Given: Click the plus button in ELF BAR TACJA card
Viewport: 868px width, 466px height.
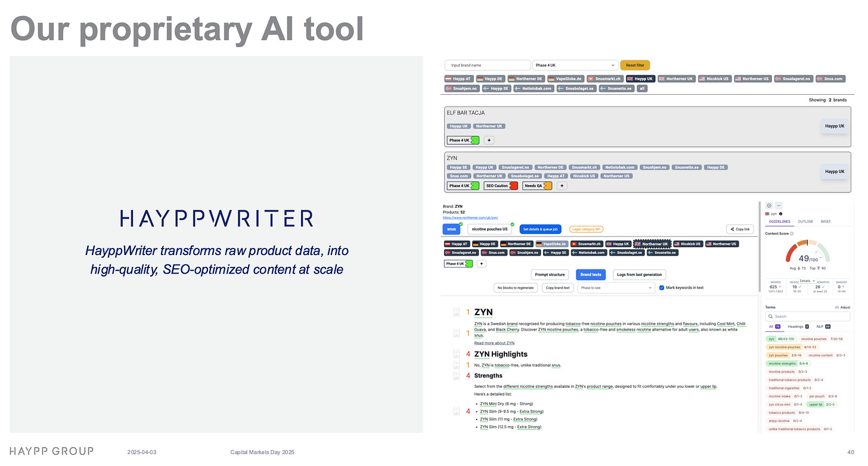Looking at the screenshot, I should (x=488, y=140).
